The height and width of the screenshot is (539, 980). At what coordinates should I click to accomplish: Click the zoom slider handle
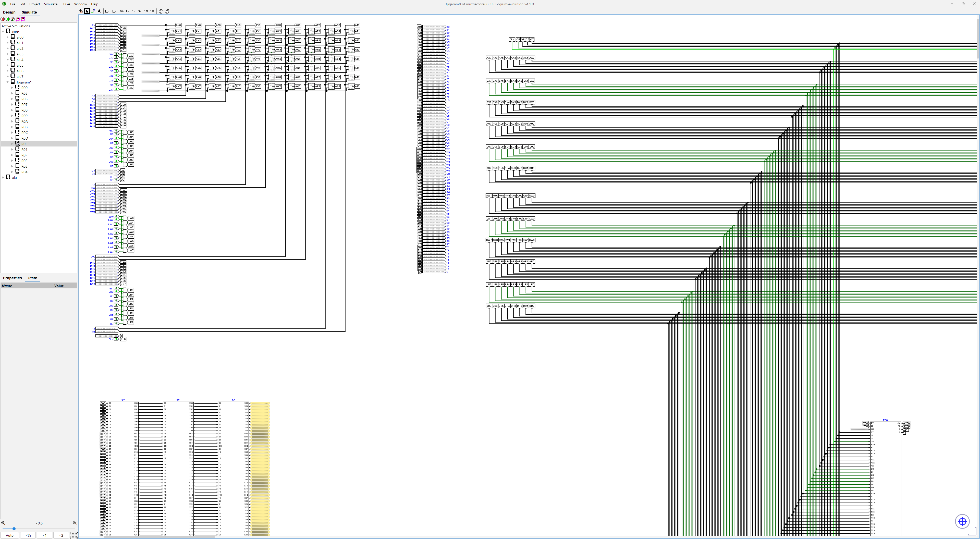click(x=14, y=529)
